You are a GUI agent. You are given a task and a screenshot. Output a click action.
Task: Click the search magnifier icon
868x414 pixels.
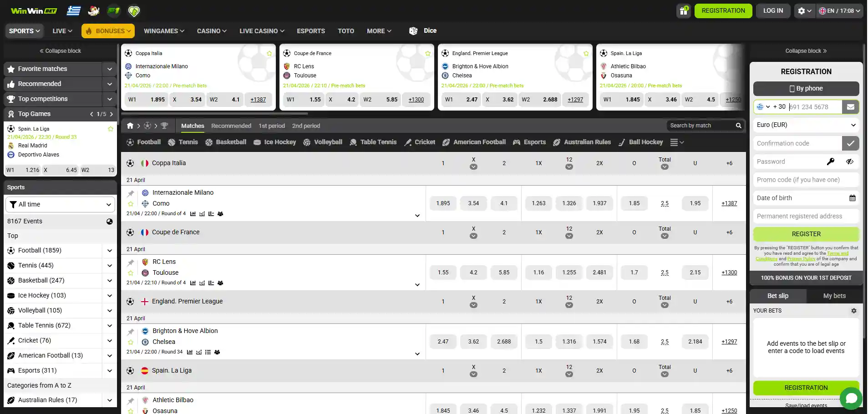pos(738,126)
